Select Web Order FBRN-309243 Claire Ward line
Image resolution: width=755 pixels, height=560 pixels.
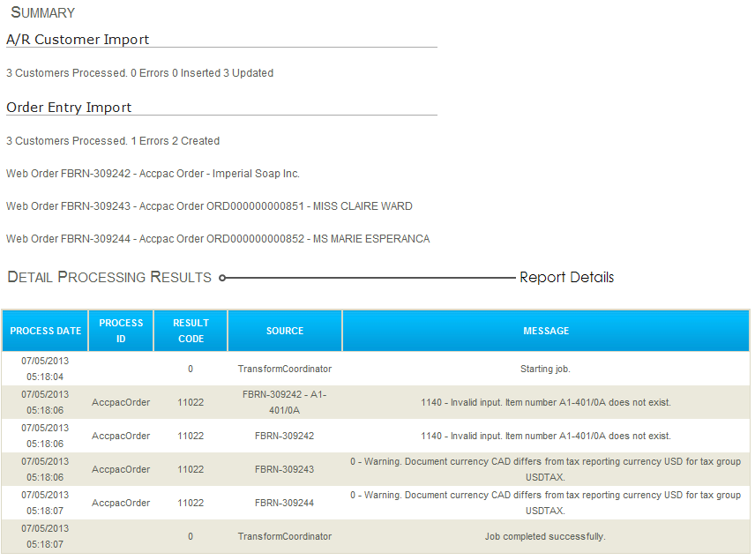point(209,206)
